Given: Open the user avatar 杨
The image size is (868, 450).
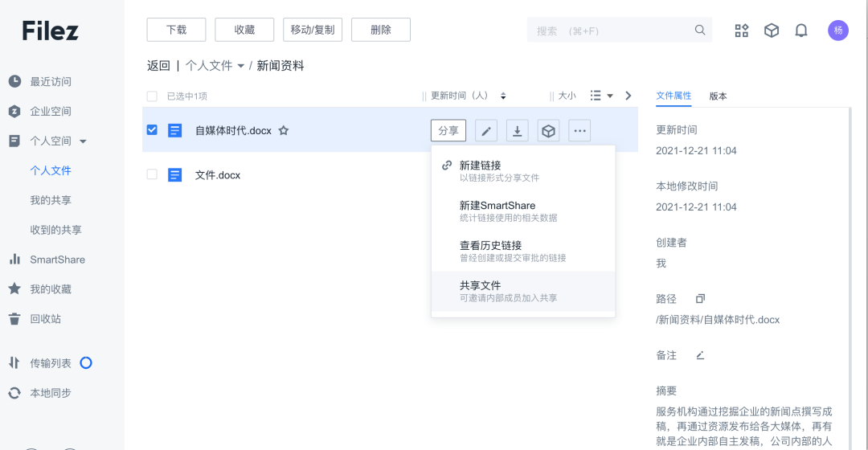Looking at the screenshot, I should click(838, 31).
